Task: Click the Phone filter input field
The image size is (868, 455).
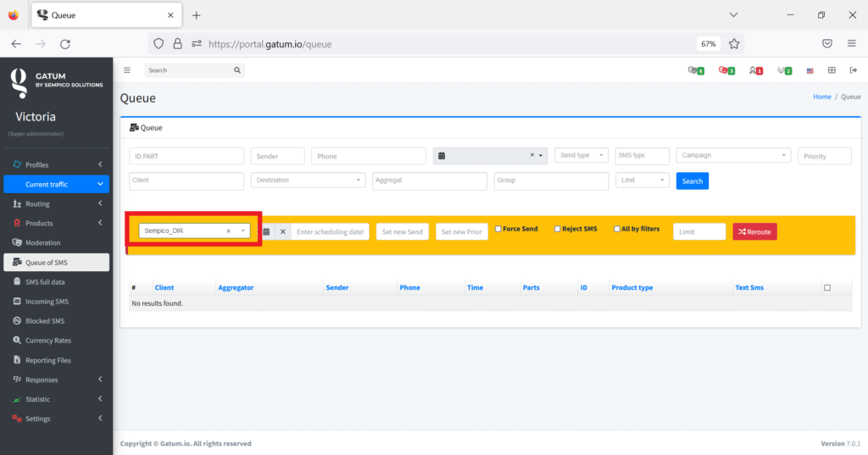Action: click(x=369, y=156)
